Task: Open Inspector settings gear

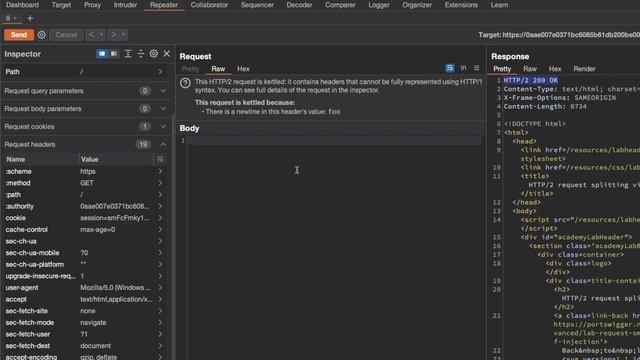Action: tap(153, 54)
